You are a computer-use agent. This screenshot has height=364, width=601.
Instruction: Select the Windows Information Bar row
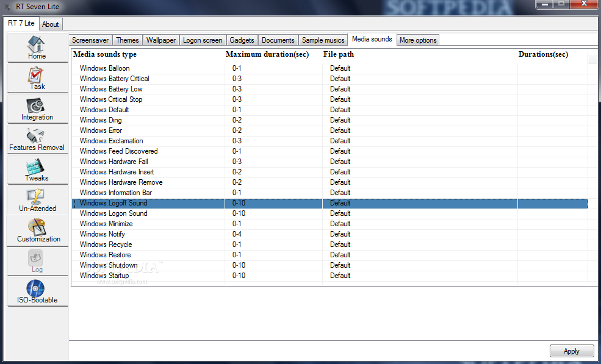pyautogui.click(x=329, y=192)
